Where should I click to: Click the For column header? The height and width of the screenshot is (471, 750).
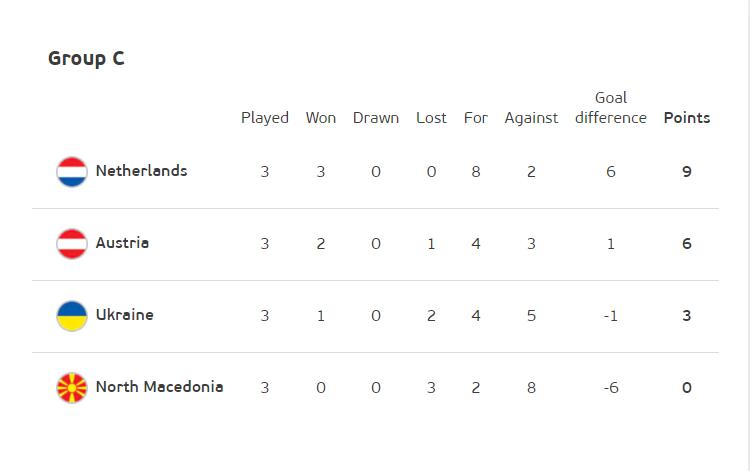coord(476,118)
